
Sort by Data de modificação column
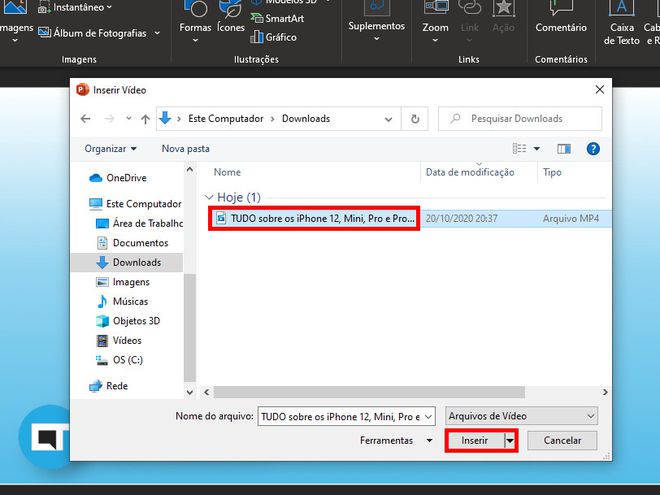pos(470,172)
